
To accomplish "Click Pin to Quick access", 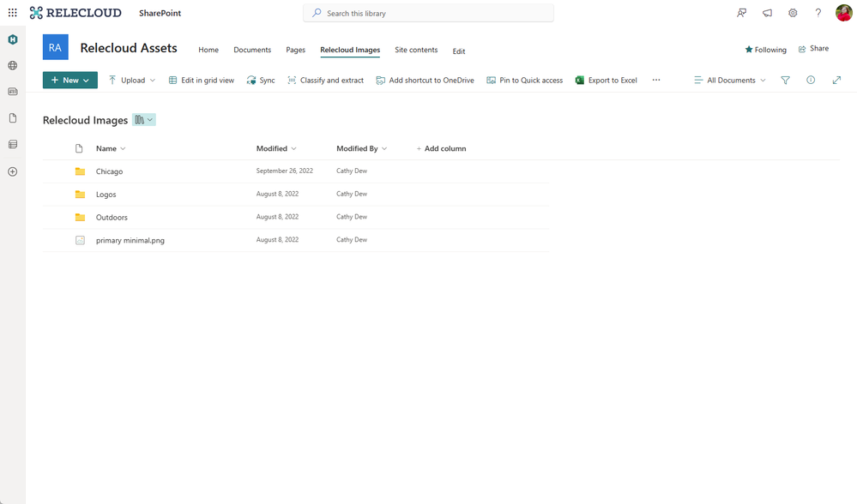I will pyautogui.click(x=524, y=81).
